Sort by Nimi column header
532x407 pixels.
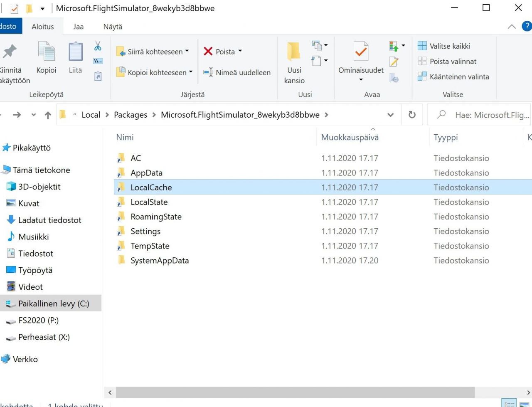click(x=125, y=138)
